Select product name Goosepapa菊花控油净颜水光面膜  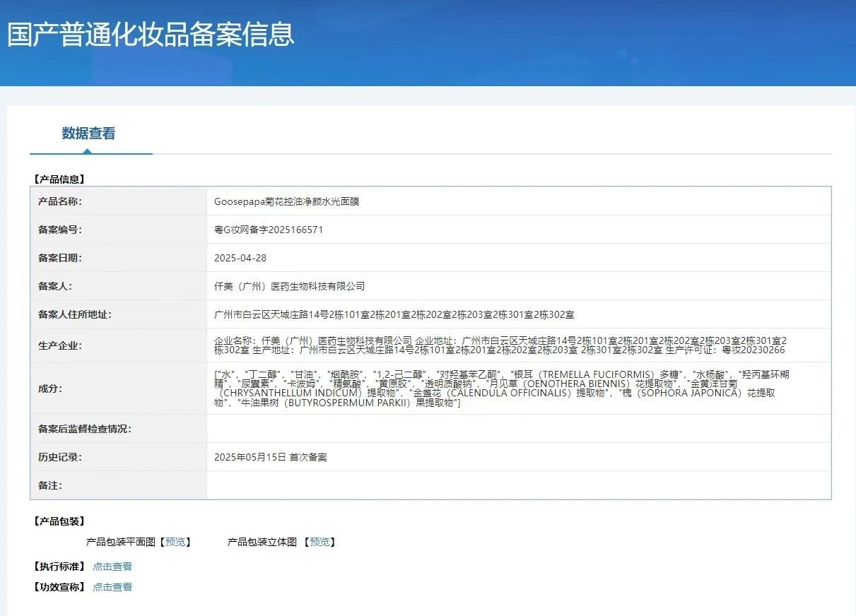pos(287,201)
